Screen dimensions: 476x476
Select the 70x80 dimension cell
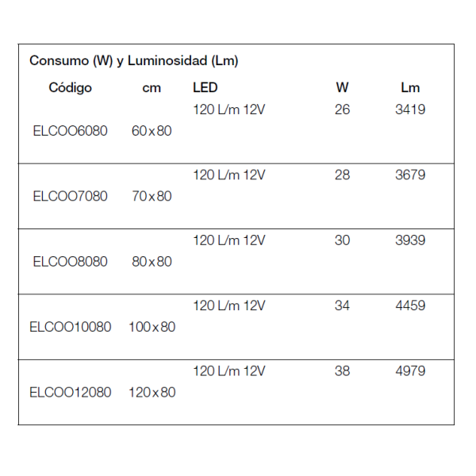[x=152, y=196]
